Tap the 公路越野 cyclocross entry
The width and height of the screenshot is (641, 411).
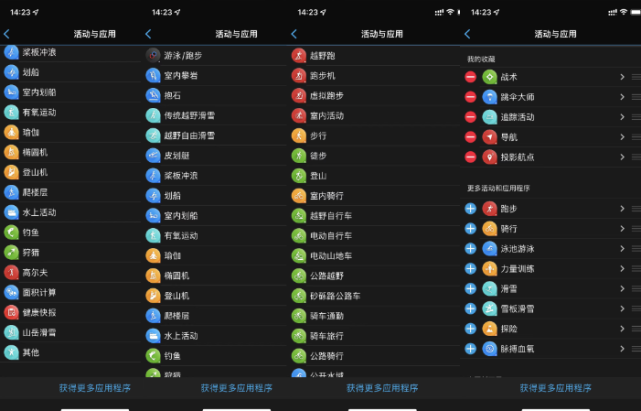point(375,276)
